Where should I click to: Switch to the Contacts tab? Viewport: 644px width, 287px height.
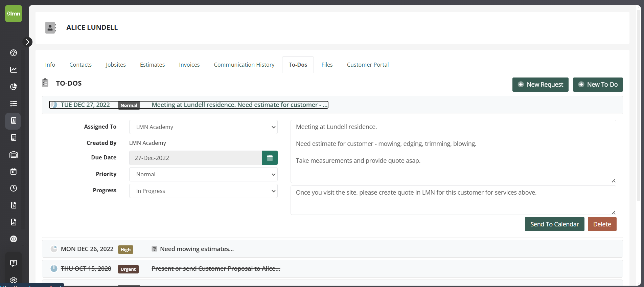point(80,65)
